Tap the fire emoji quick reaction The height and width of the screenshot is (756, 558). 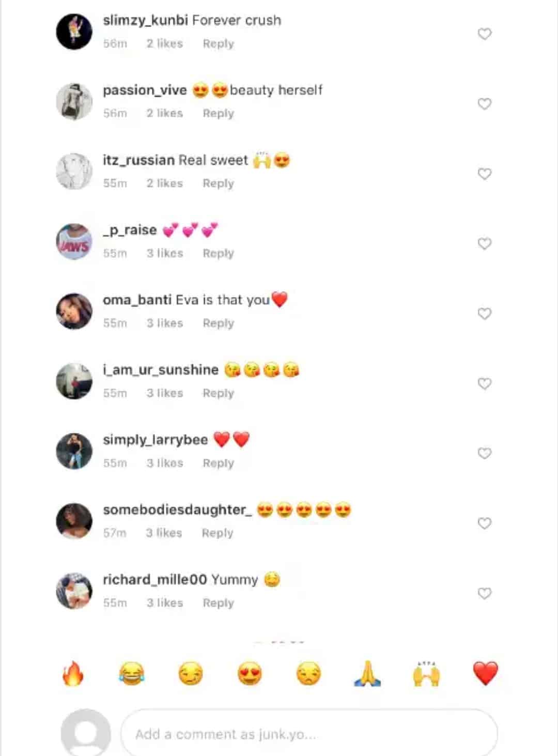(72, 674)
